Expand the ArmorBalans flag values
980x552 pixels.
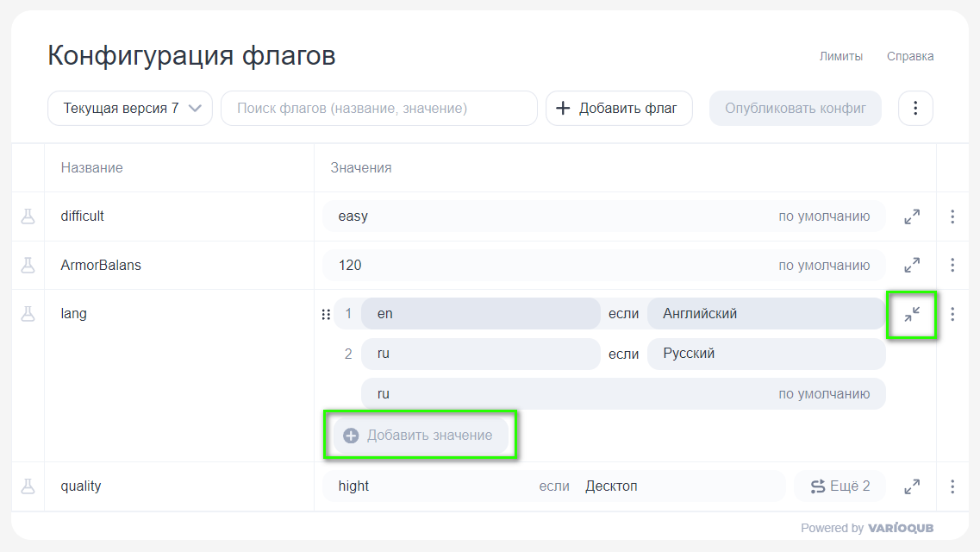[912, 265]
